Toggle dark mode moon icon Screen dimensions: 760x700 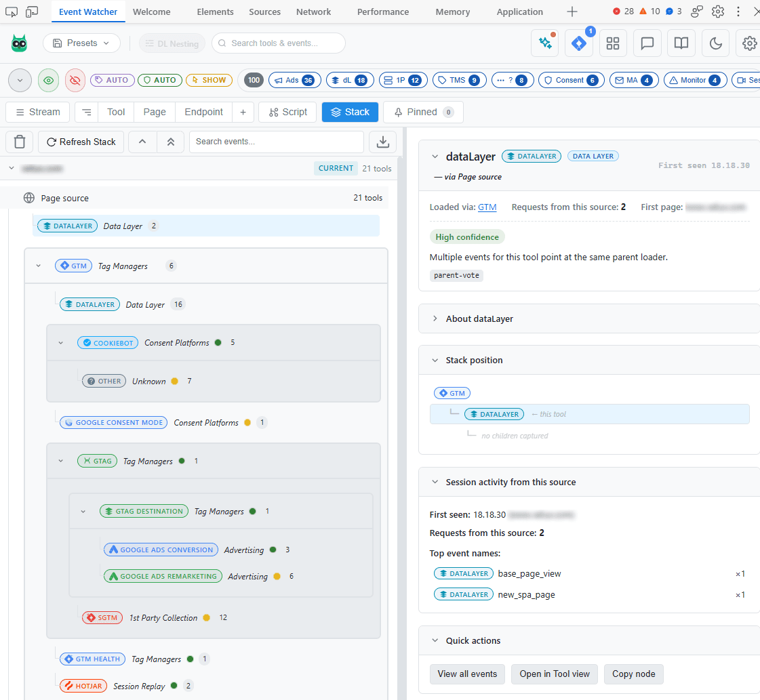point(715,43)
